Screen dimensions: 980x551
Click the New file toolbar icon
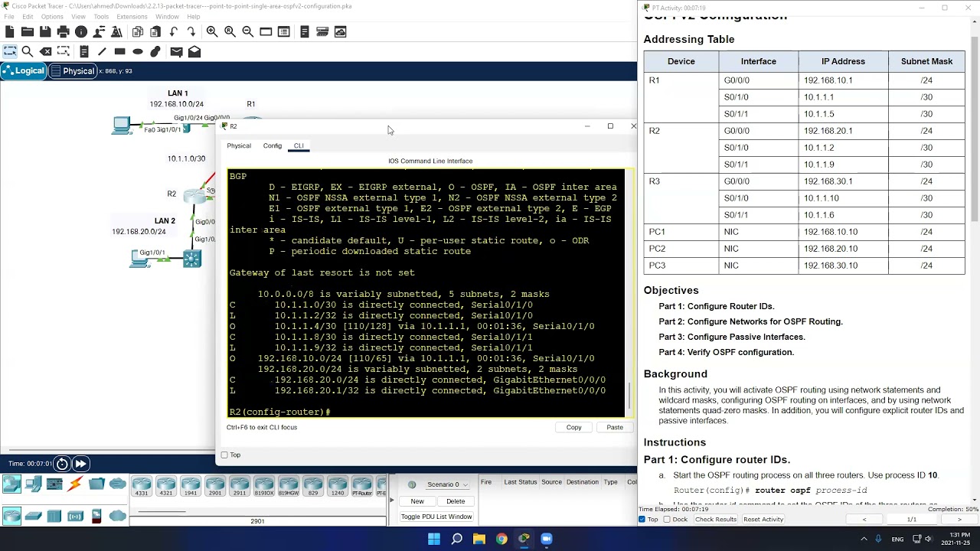point(9,31)
